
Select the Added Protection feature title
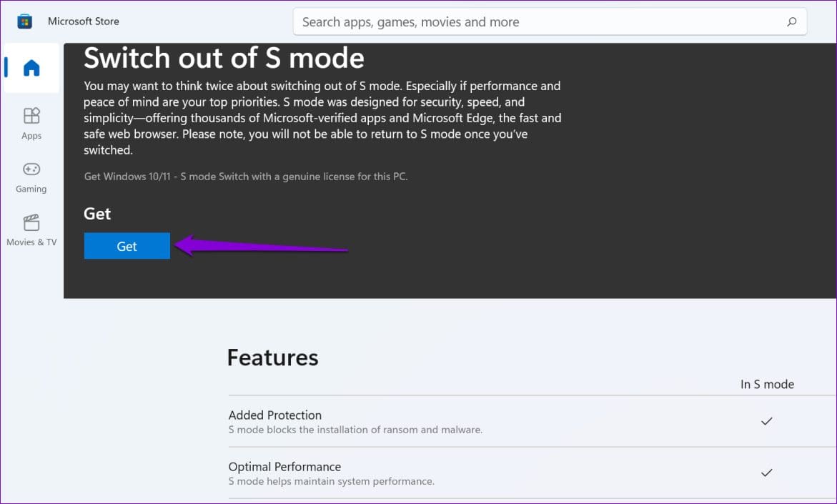point(275,415)
